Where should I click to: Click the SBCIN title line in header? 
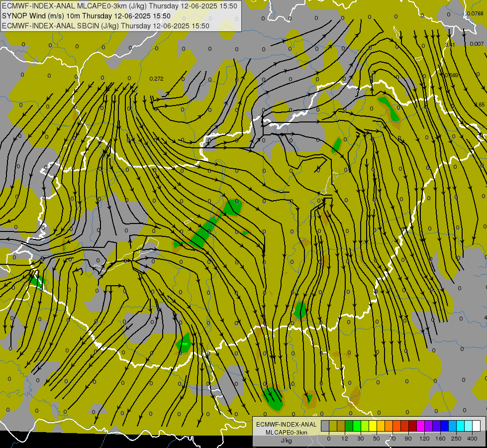click(105, 26)
